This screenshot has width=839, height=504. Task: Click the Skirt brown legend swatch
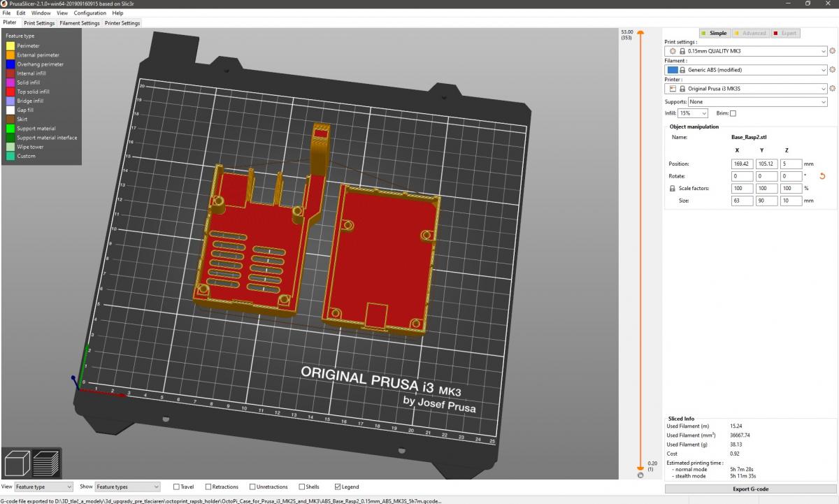coord(10,120)
